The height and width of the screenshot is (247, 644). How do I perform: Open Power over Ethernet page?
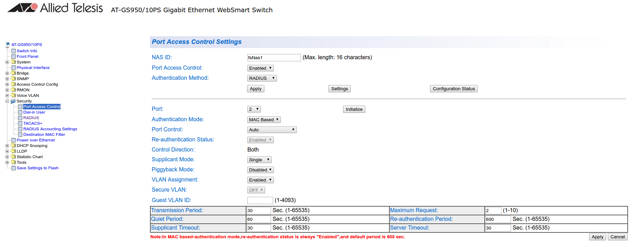35,140
